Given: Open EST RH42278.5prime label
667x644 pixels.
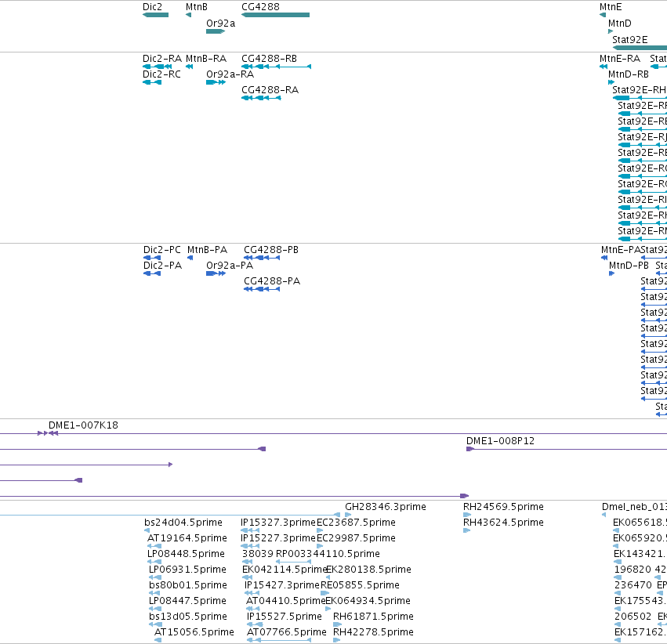Looking at the screenshot, I should pos(373,632).
